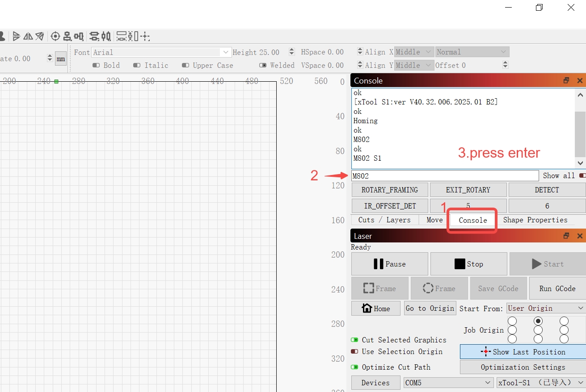
Task: Click the ROTARY_FRAMING macro button
Action: coord(389,190)
